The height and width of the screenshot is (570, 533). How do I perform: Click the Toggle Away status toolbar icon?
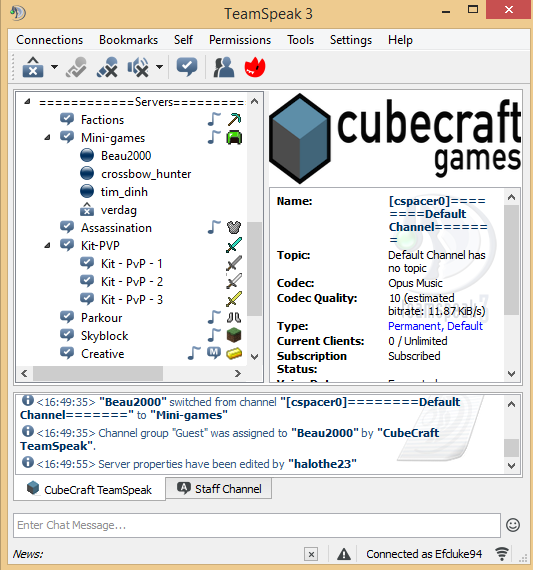point(33,67)
